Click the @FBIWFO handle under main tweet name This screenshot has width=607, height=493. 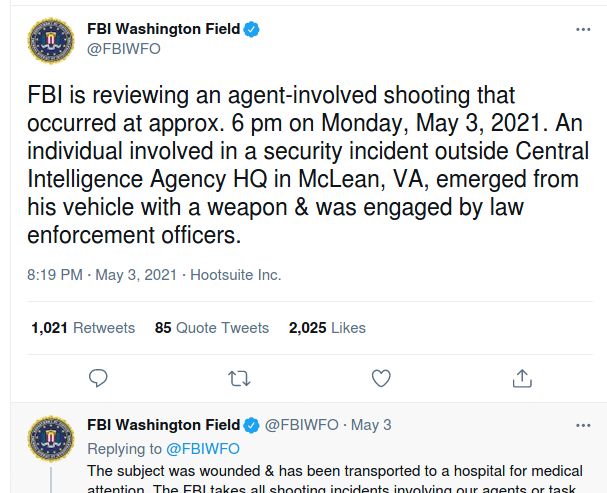tap(124, 49)
